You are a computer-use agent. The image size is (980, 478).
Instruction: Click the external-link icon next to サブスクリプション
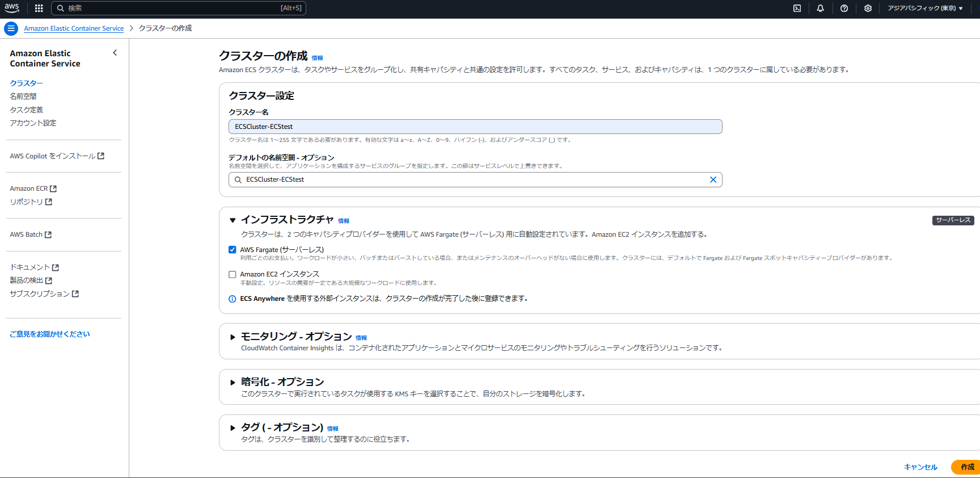[75, 293]
